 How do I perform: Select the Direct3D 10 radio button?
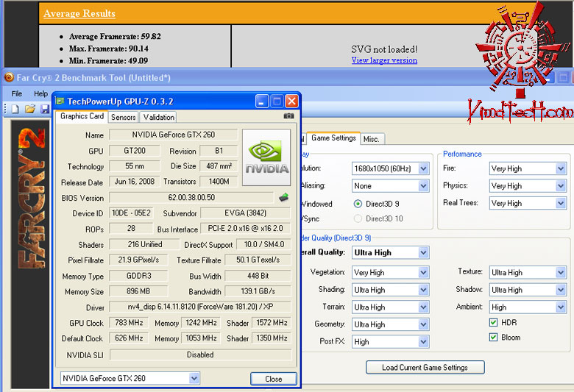(x=358, y=218)
